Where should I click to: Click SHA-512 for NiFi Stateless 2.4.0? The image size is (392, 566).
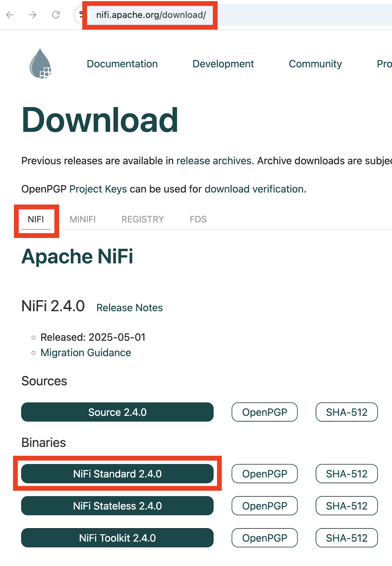pyautogui.click(x=346, y=506)
